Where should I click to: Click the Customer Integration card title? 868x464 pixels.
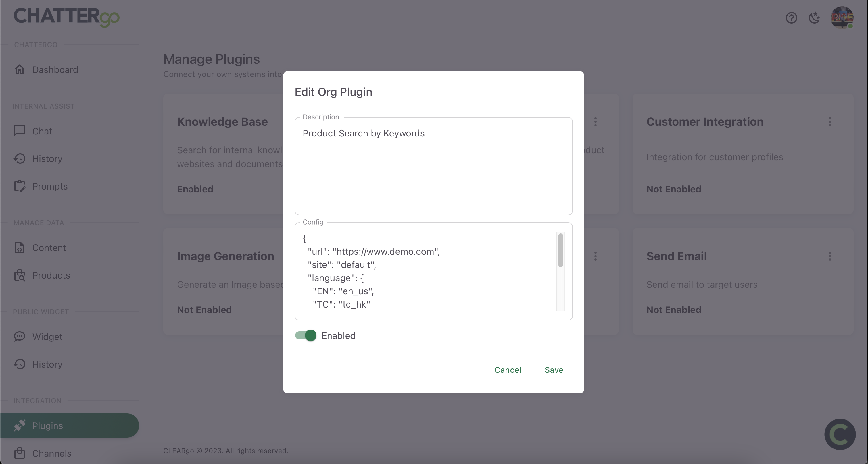coord(705,122)
